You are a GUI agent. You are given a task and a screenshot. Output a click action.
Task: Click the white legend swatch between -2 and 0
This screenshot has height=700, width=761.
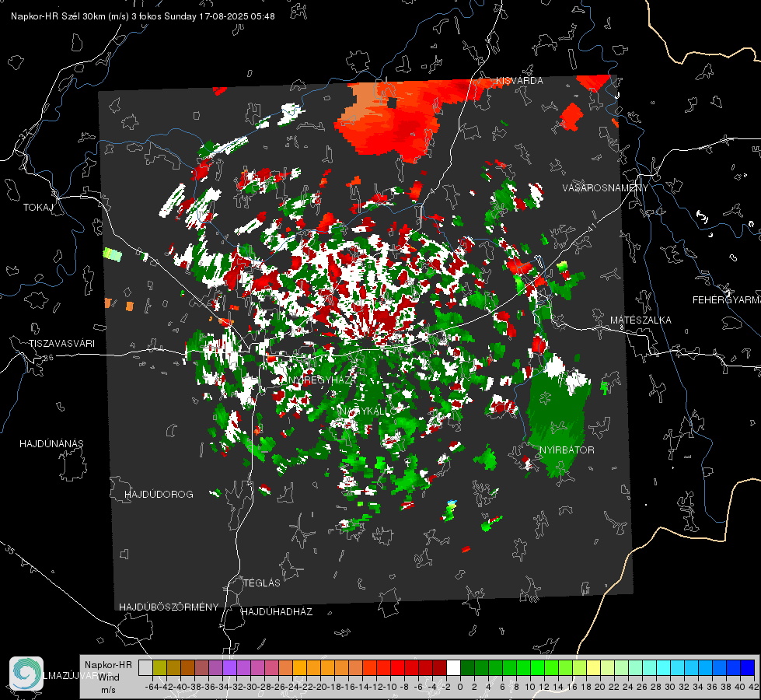coord(453,668)
